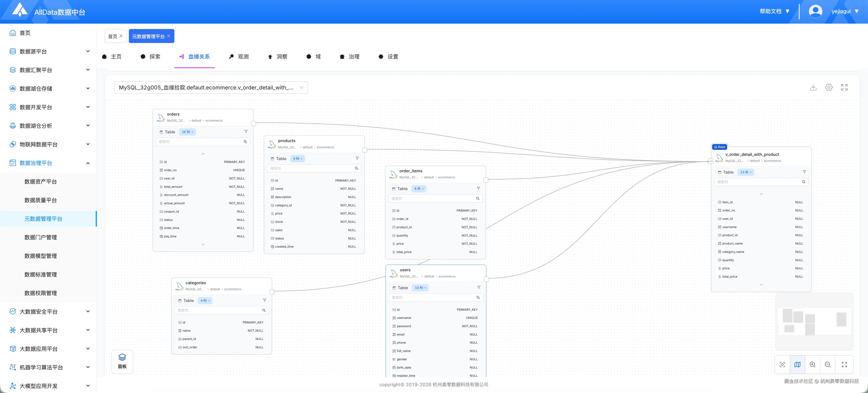Filter columns in the order_items table
The width and height of the screenshot is (868, 393).
pos(479,188)
